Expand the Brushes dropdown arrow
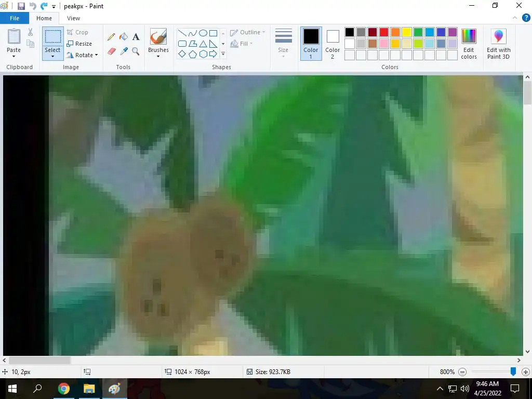The height and width of the screenshot is (399, 532). coord(158,56)
